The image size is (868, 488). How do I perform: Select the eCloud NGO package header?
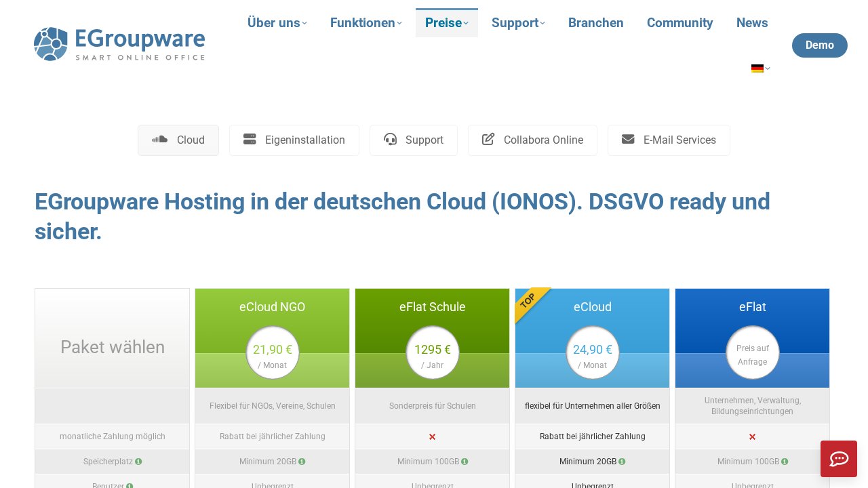point(273,307)
